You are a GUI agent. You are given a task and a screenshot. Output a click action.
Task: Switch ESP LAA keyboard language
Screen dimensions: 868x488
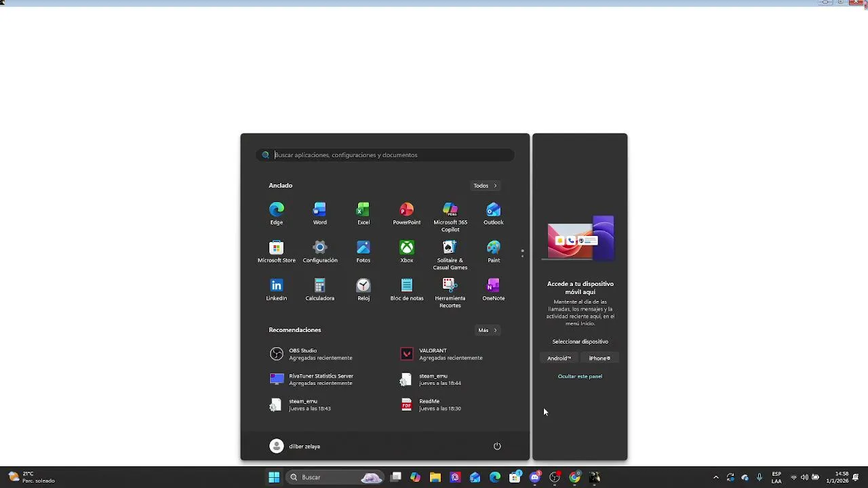[x=776, y=477]
